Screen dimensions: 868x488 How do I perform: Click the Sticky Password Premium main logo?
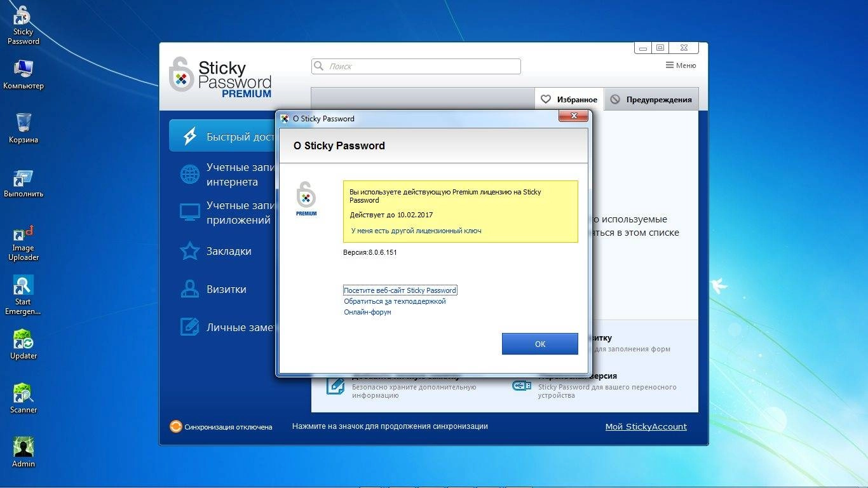[220, 78]
